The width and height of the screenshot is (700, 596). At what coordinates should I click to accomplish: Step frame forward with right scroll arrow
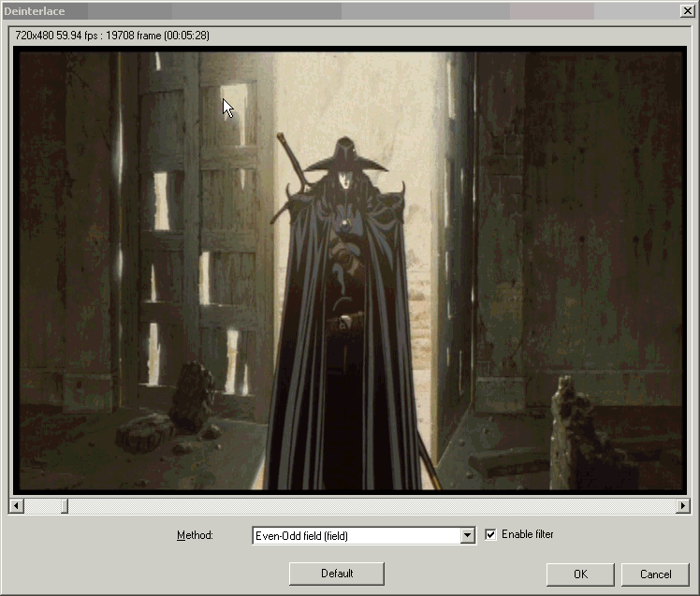tap(682, 506)
